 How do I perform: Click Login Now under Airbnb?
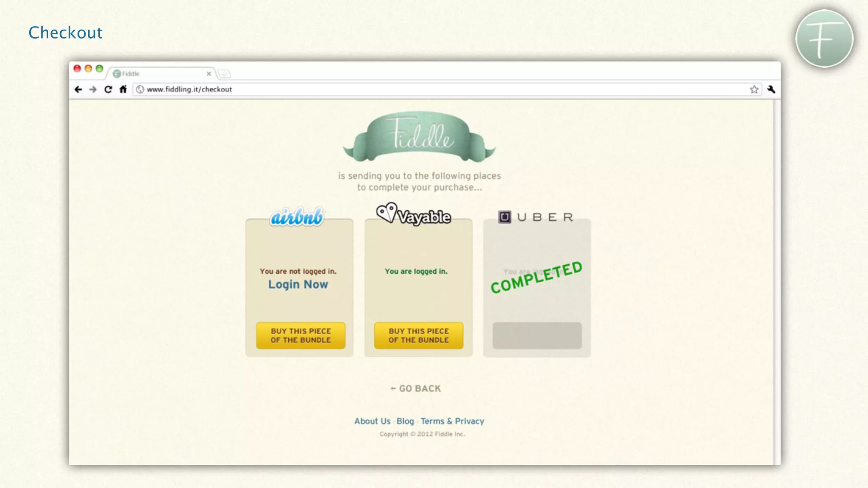[x=298, y=284]
